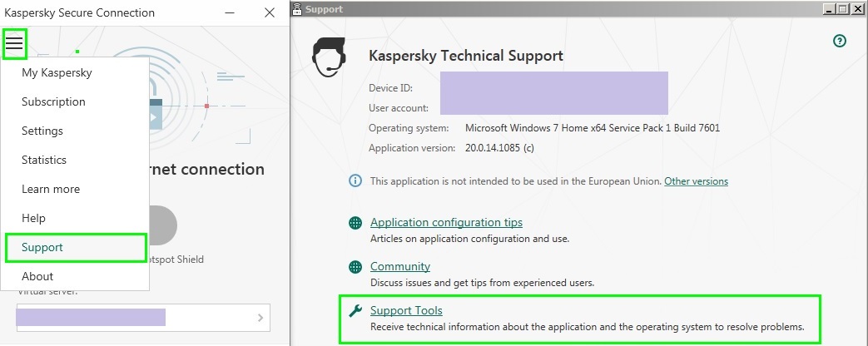Click the green help question mark icon

[840, 41]
